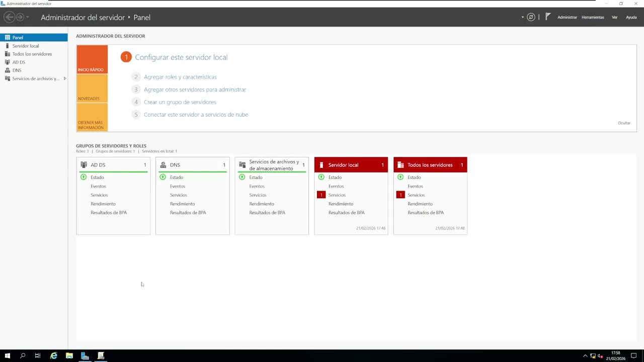Click the Servidor local sidebar icon
The width and height of the screenshot is (644, 362).
(x=8, y=46)
